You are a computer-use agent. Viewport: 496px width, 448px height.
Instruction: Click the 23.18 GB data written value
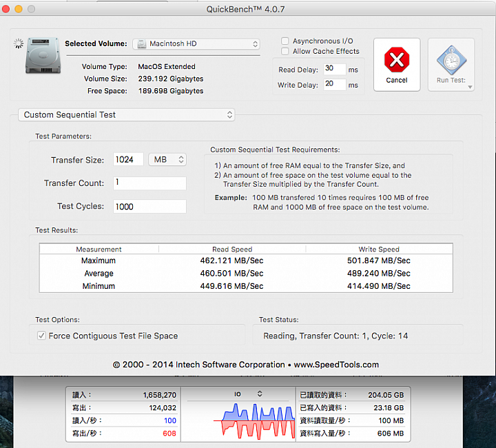[x=389, y=408]
